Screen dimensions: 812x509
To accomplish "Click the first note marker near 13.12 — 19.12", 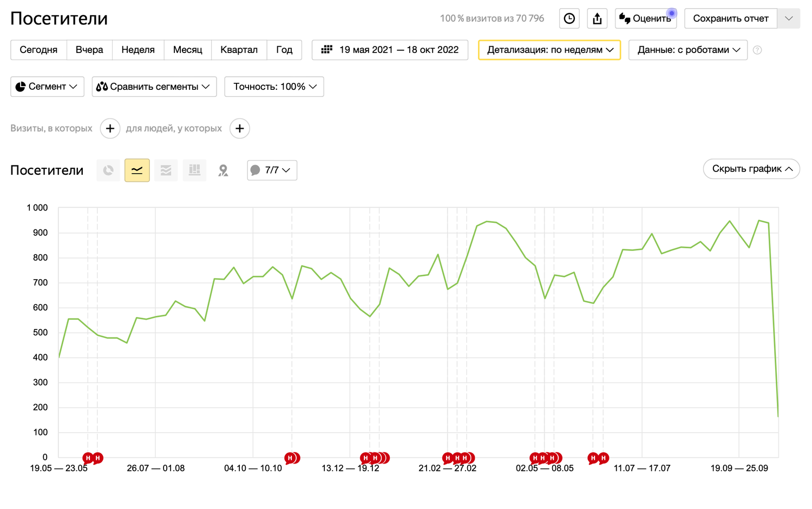I will [365, 458].
